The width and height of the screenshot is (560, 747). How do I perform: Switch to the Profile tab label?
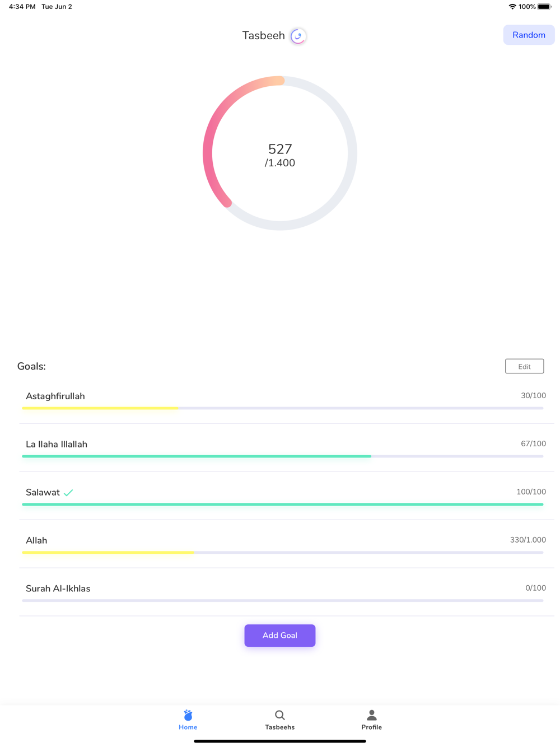[x=371, y=727]
